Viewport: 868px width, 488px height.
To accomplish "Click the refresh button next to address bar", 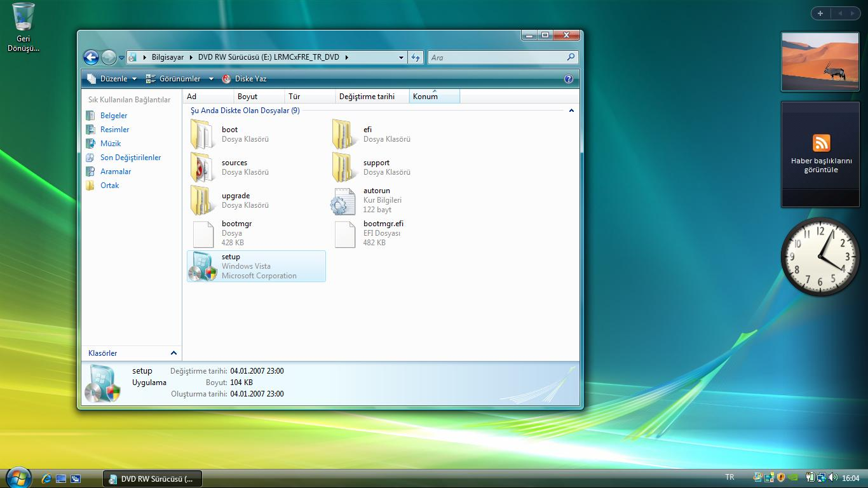I will [x=416, y=57].
